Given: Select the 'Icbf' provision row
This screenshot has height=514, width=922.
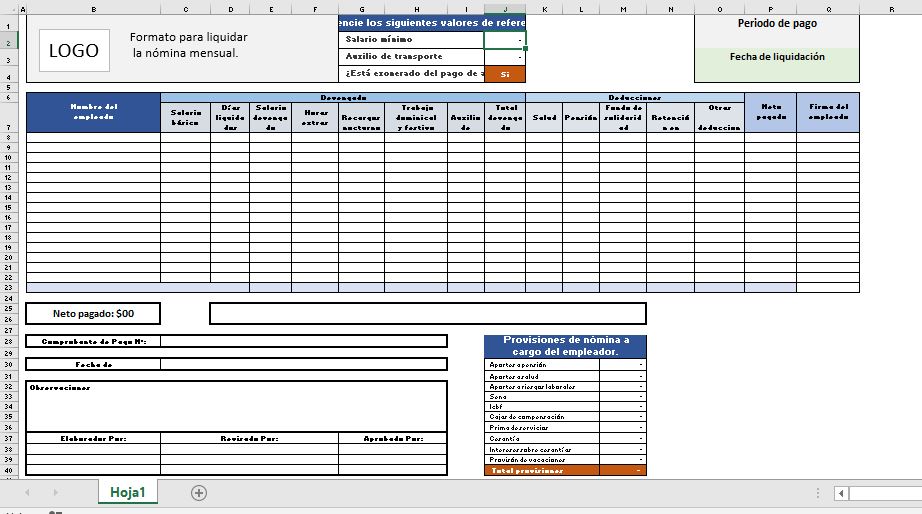Looking at the screenshot, I should (565, 406).
